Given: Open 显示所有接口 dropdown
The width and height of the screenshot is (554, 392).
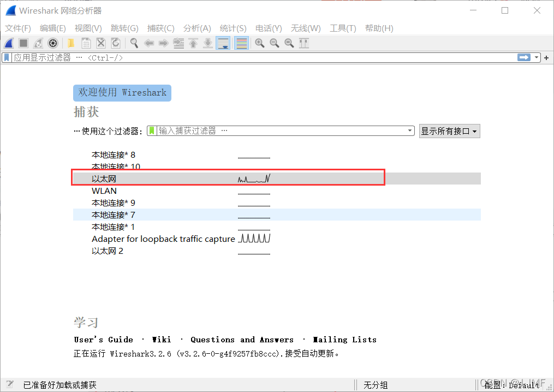Looking at the screenshot, I should (449, 131).
